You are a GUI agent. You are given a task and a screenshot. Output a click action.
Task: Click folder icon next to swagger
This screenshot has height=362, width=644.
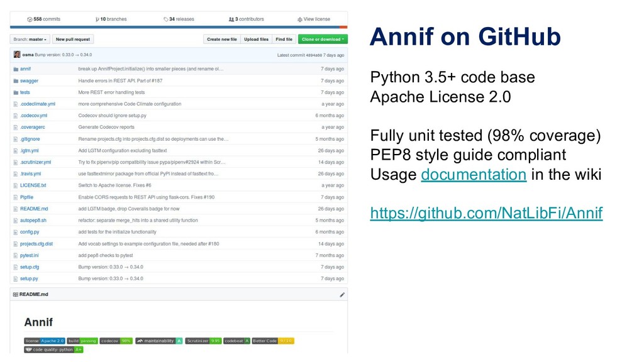coord(16,81)
